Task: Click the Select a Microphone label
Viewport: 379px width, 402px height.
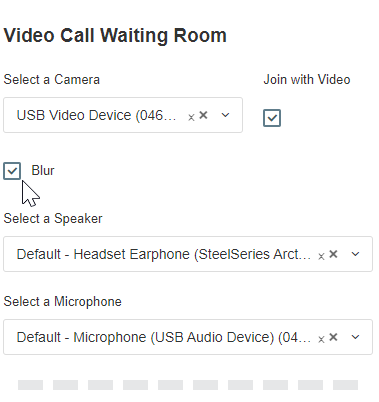Action: [62, 301]
